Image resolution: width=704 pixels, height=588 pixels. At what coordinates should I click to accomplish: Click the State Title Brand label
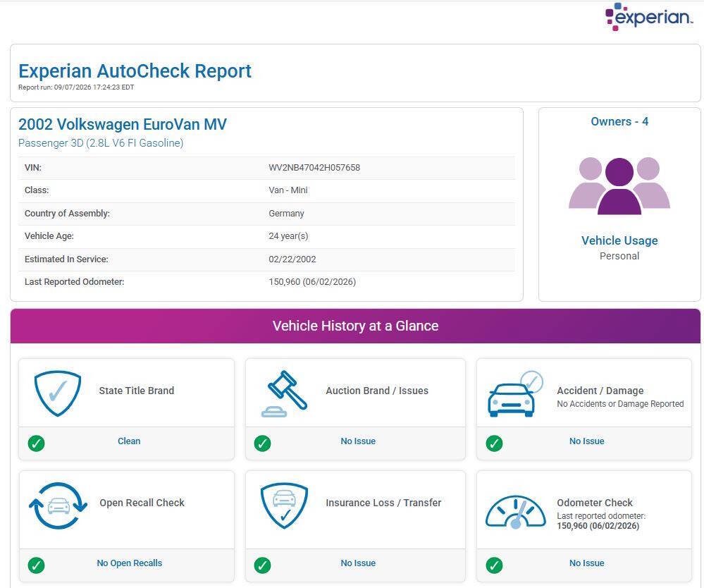[137, 391]
